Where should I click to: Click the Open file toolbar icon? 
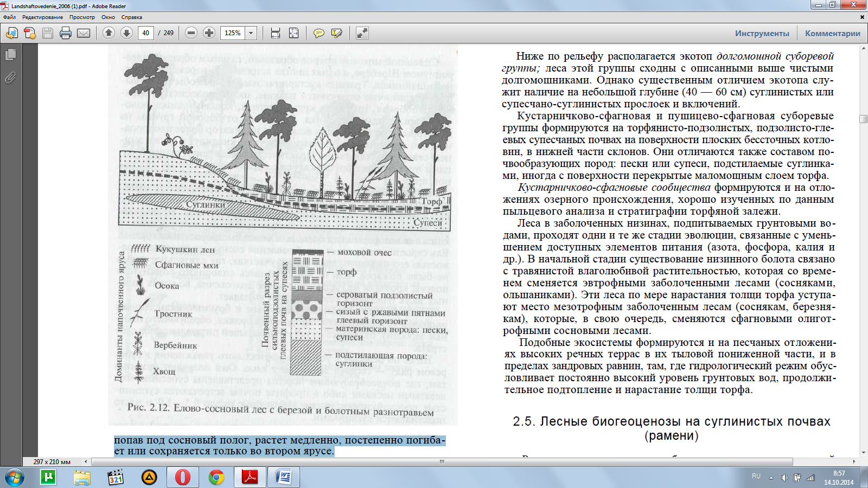(x=12, y=33)
